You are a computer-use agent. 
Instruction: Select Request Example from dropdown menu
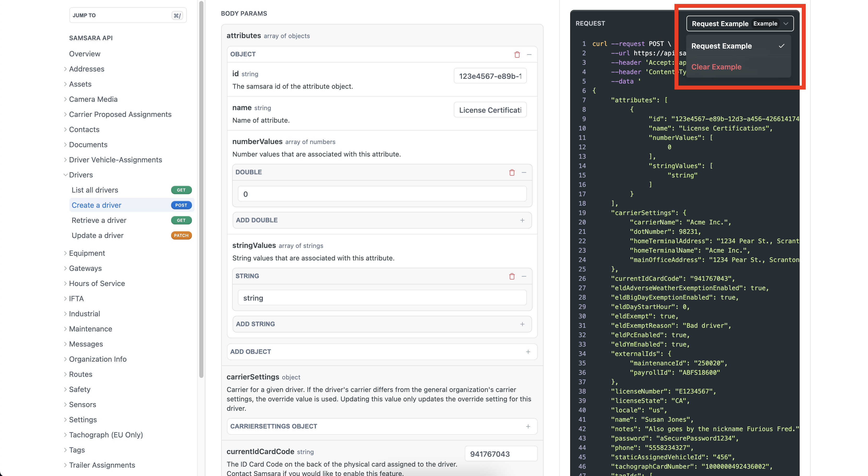tap(721, 46)
